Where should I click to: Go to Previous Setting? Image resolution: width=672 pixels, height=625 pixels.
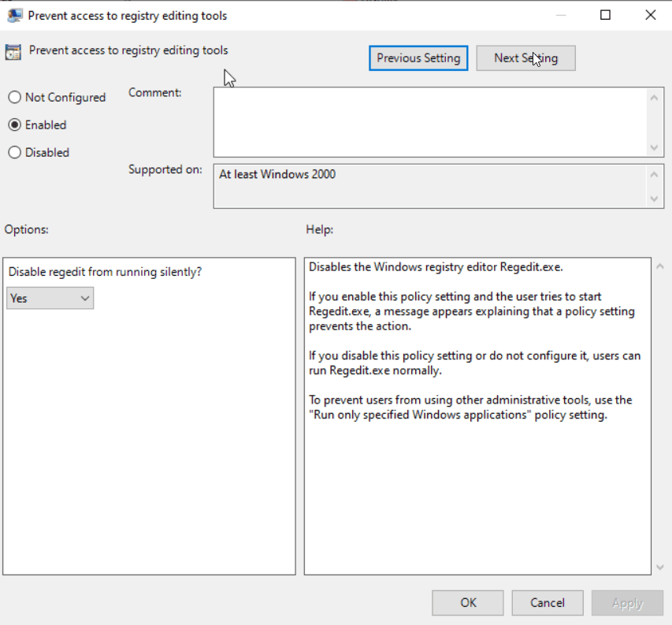click(418, 58)
